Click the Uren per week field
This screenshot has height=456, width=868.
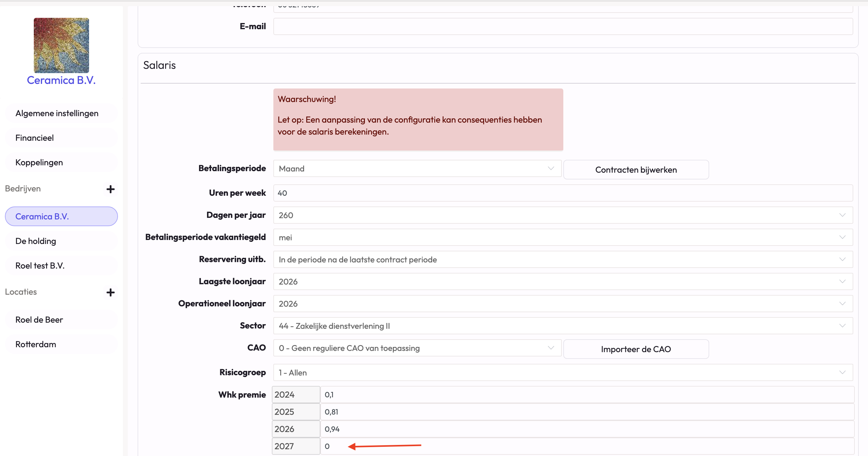pos(563,193)
